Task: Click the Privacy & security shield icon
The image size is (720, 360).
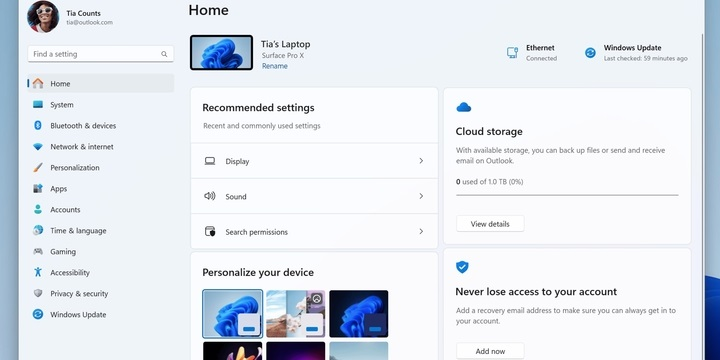Action: (38, 293)
